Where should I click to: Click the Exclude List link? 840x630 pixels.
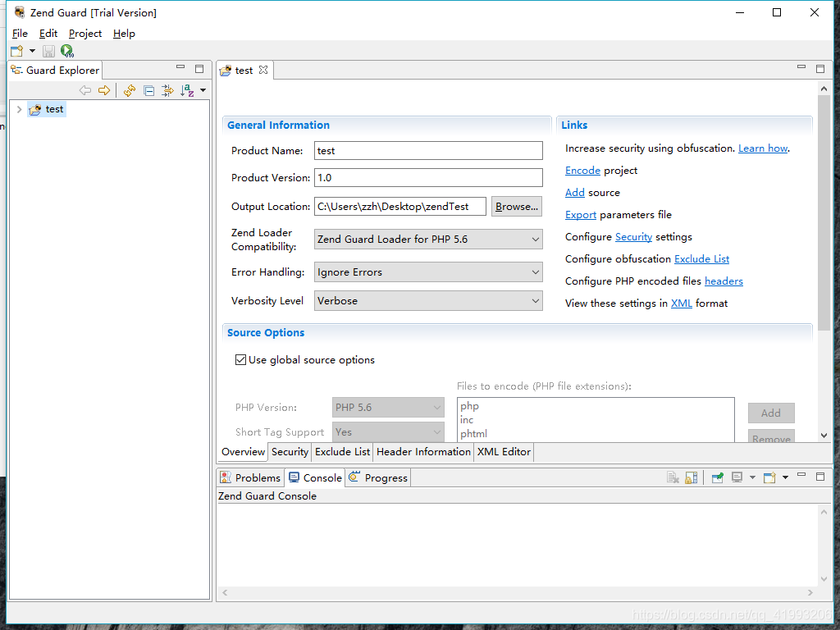click(701, 258)
